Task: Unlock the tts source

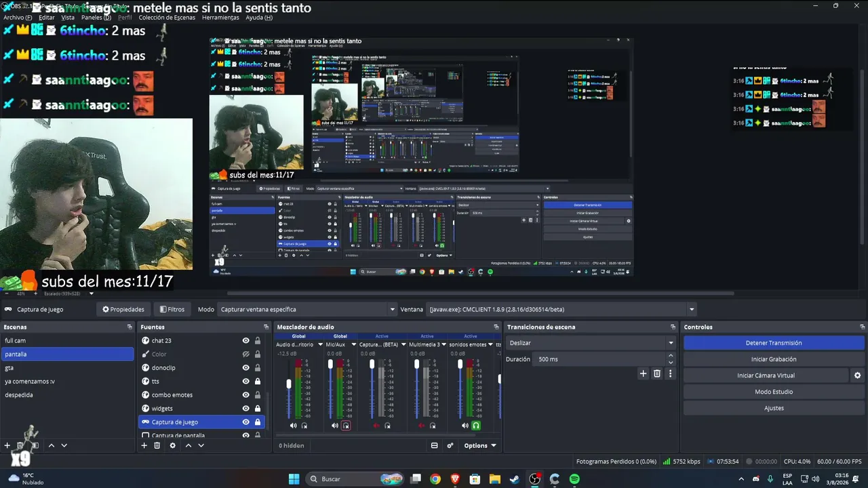Action: click(258, 381)
